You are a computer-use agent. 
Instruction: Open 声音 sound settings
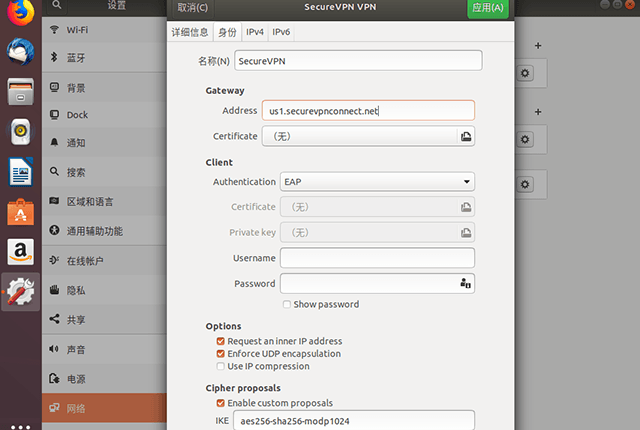click(x=104, y=349)
